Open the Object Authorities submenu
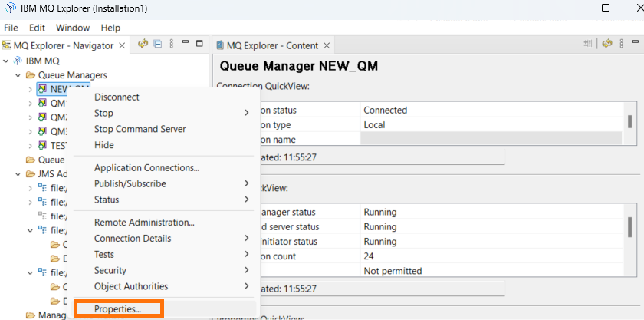 coord(165,286)
